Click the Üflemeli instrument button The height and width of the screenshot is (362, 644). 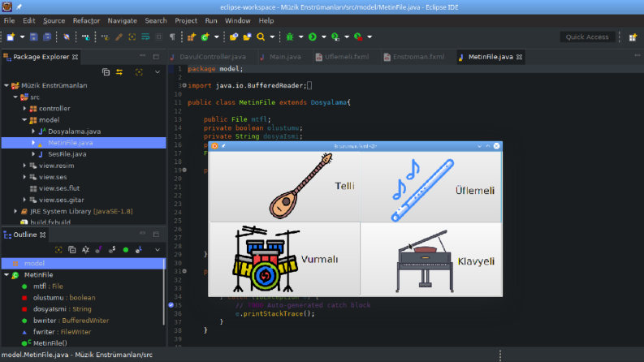[x=431, y=187]
